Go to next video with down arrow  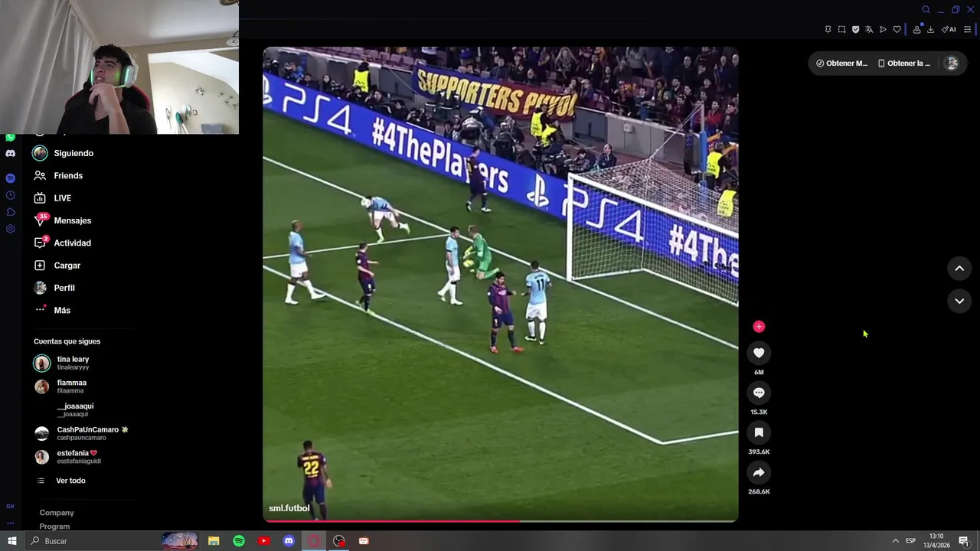959,302
